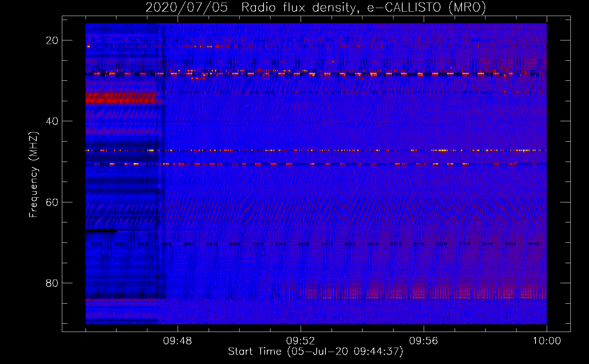Click the 'Frequency (MHZ)' axis label
Screen dimensions: 589x364
click(x=33, y=175)
